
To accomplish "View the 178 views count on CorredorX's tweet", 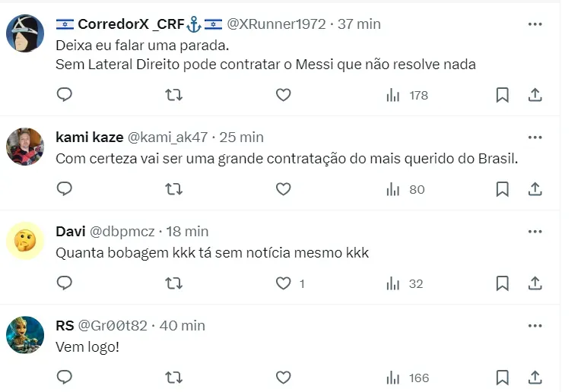I will (x=408, y=95).
